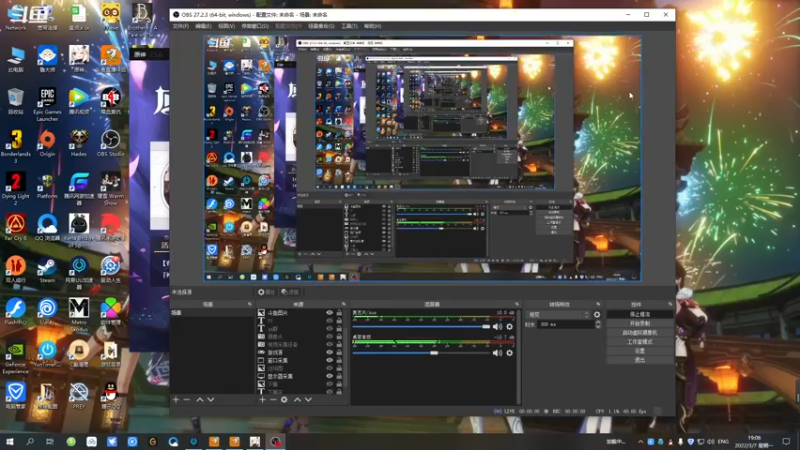Toggle visibility of 视频采集设备 source
Screen dimensions: 800x450
329,344
